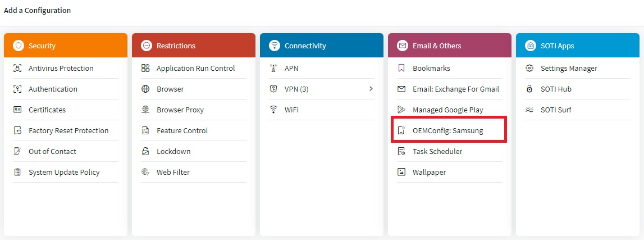This screenshot has height=240, width=644.
Task: Select the Managed Google Play icon
Action: (x=401, y=110)
